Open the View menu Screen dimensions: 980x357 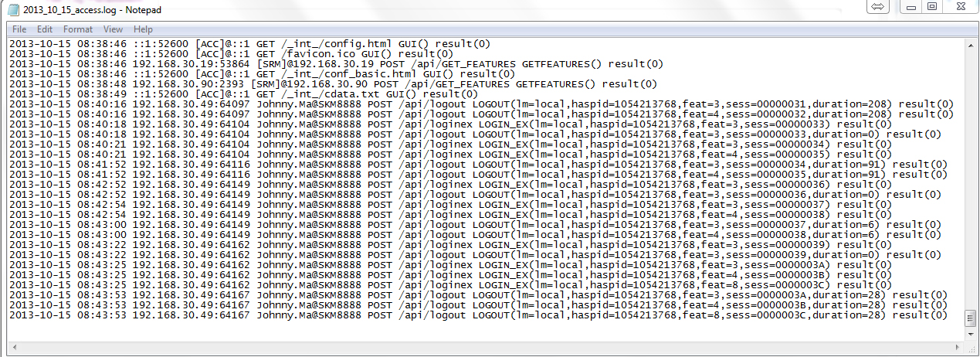(x=113, y=29)
